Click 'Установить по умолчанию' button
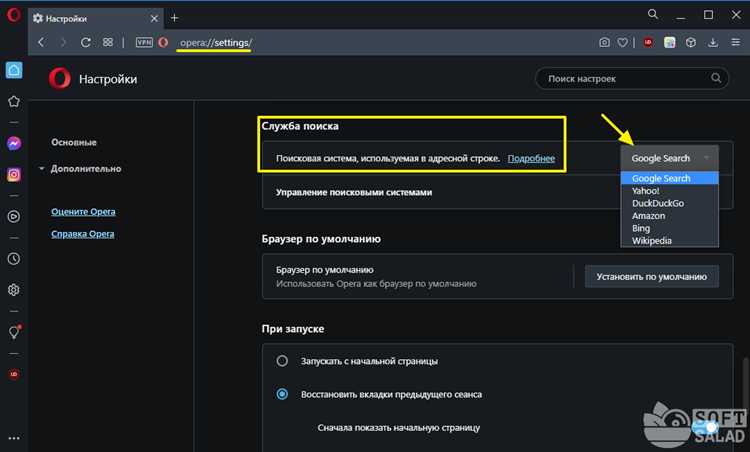The image size is (750, 452). (651, 276)
